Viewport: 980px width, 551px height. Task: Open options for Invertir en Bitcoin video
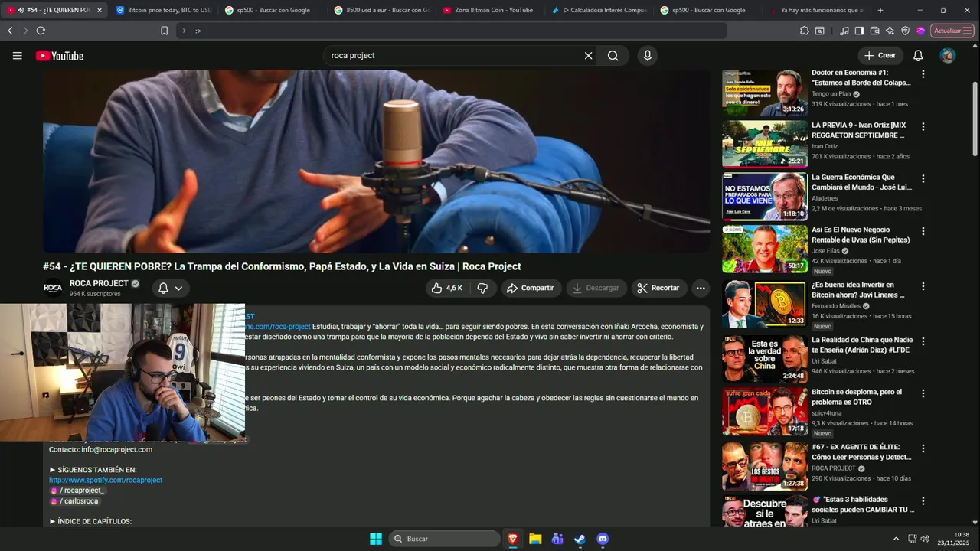(x=923, y=285)
